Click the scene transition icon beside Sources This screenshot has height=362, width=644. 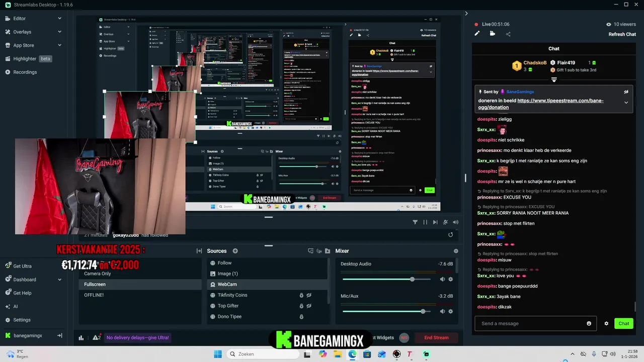199,251
